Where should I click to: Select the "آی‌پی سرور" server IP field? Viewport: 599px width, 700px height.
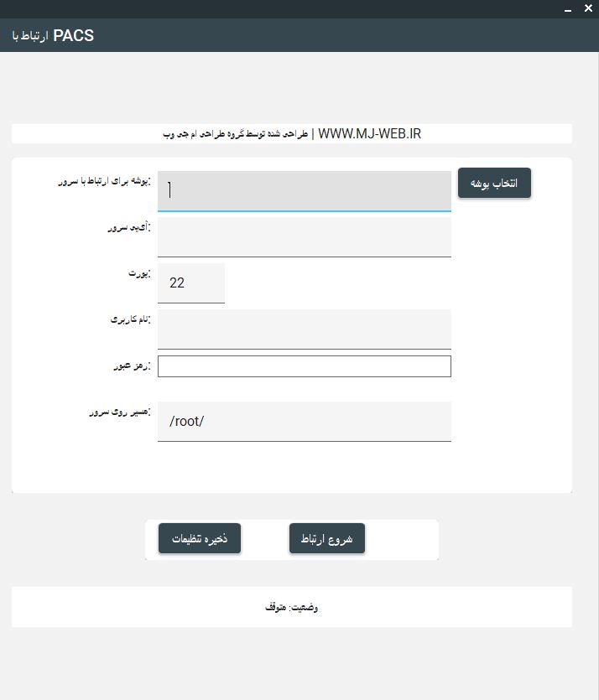pyautogui.click(x=304, y=236)
